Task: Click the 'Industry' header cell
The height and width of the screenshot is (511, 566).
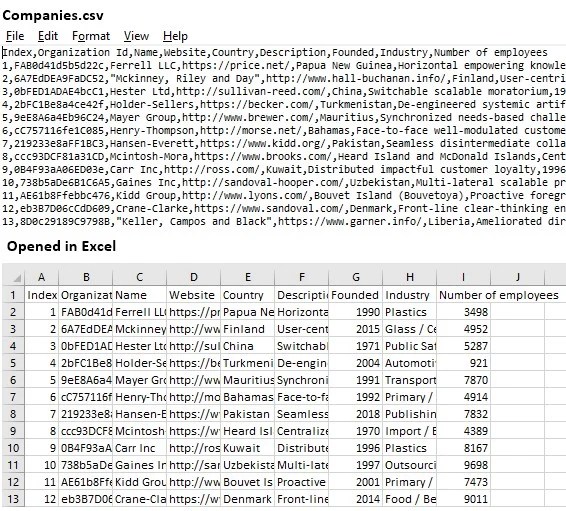Action: click(409, 295)
